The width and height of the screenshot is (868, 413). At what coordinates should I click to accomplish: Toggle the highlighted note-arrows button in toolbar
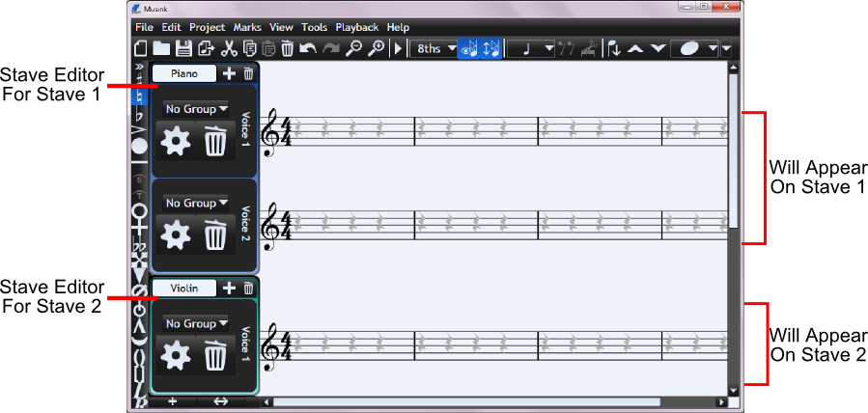click(491, 48)
